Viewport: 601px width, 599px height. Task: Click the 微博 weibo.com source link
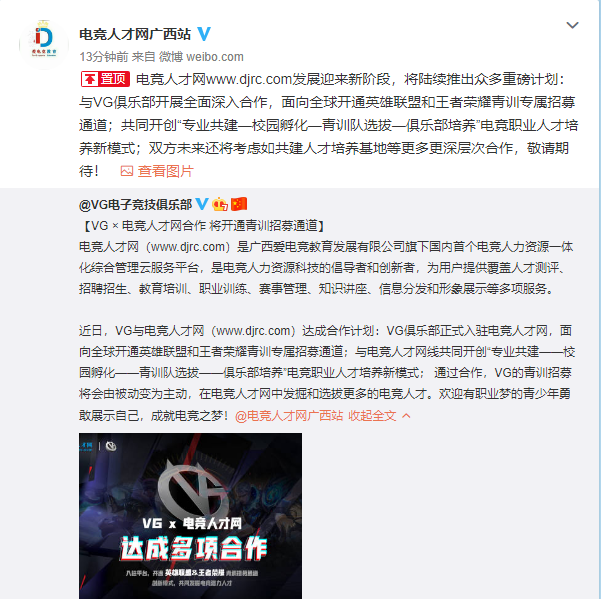pos(201,57)
